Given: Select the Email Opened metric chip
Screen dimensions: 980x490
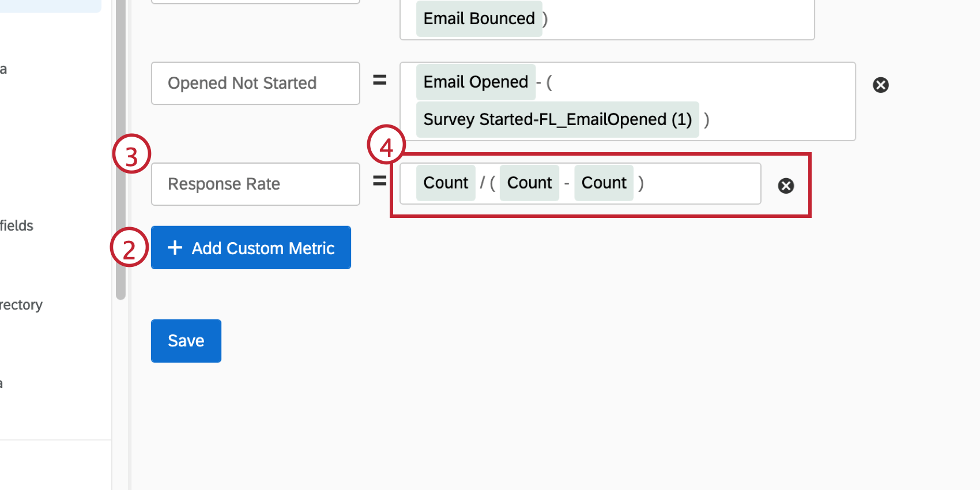Looking at the screenshot, I should pyautogui.click(x=475, y=82).
